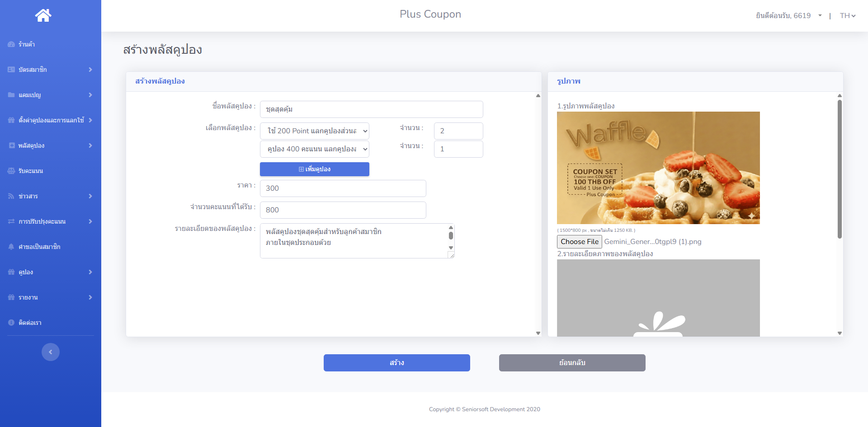This screenshot has height=427, width=868.
Task: Expand the บัตรสมาชิก submenu chevron
Action: [90, 70]
